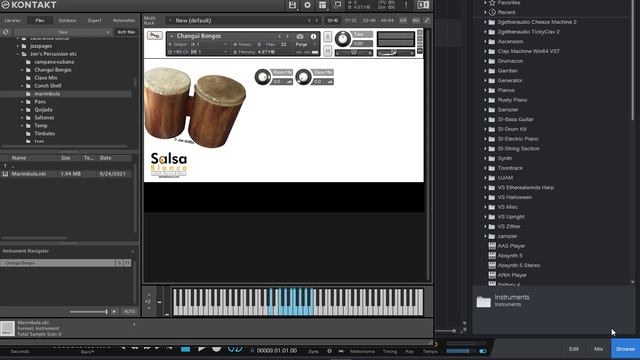Click the minimized view window icon
The image size is (640, 360).
tap(338, 5)
